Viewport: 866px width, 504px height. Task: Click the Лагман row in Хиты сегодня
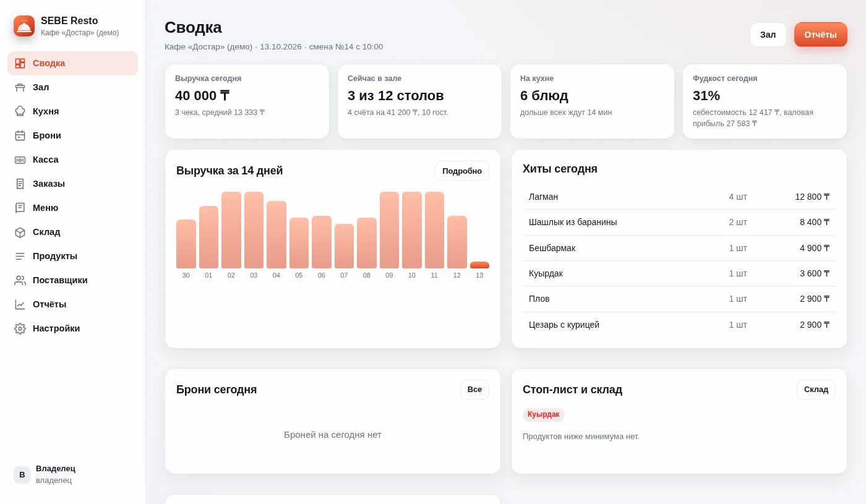679,197
